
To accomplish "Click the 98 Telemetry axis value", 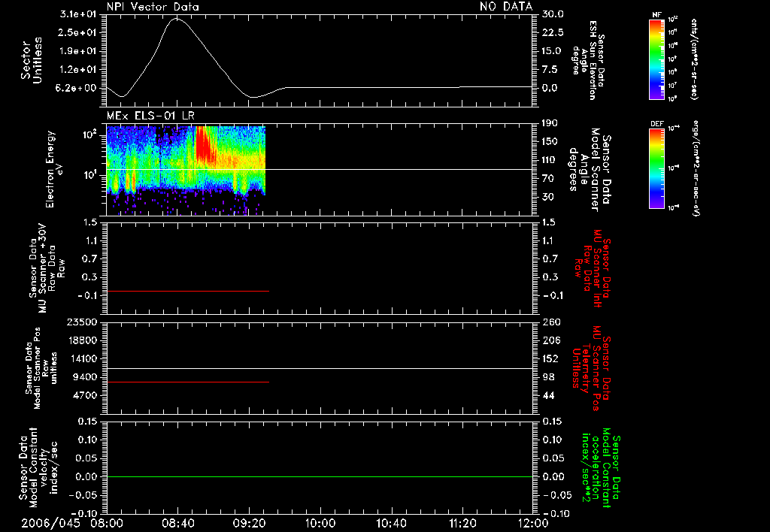I will click(548, 377).
